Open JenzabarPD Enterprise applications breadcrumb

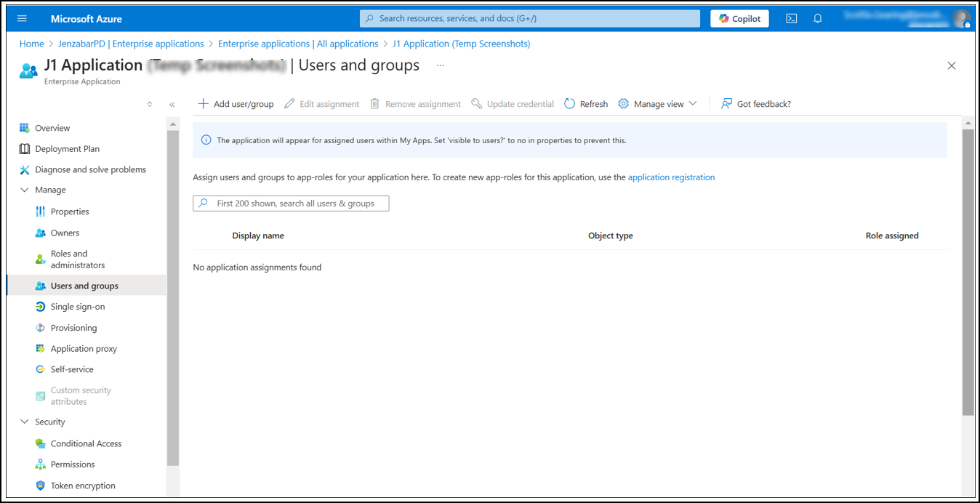(x=132, y=44)
